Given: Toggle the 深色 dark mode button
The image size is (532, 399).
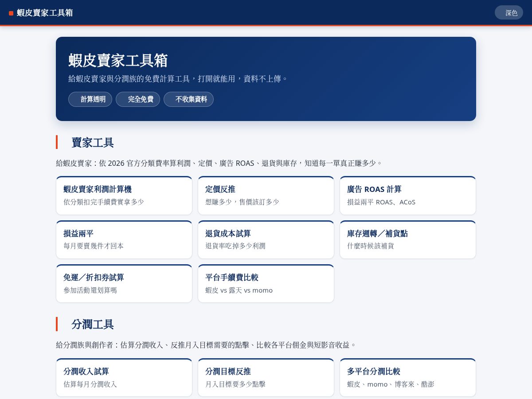Looking at the screenshot, I should tap(509, 12).
